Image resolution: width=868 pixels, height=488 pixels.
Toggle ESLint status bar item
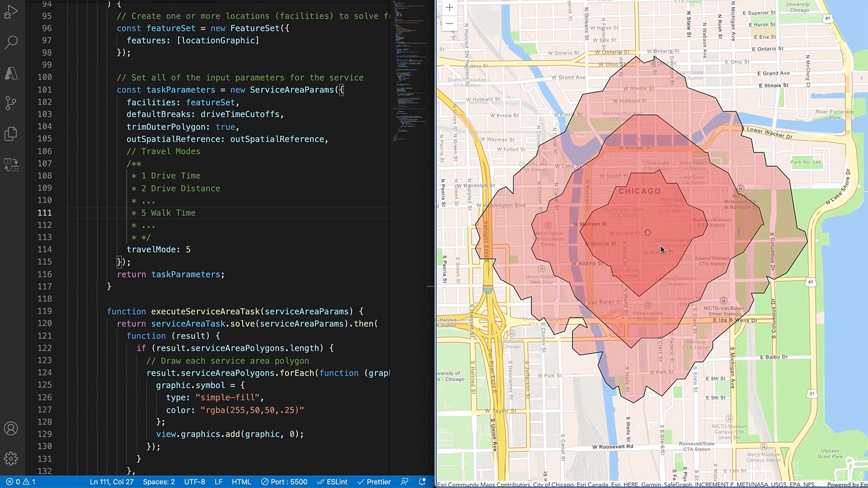pyautogui.click(x=332, y=482)
